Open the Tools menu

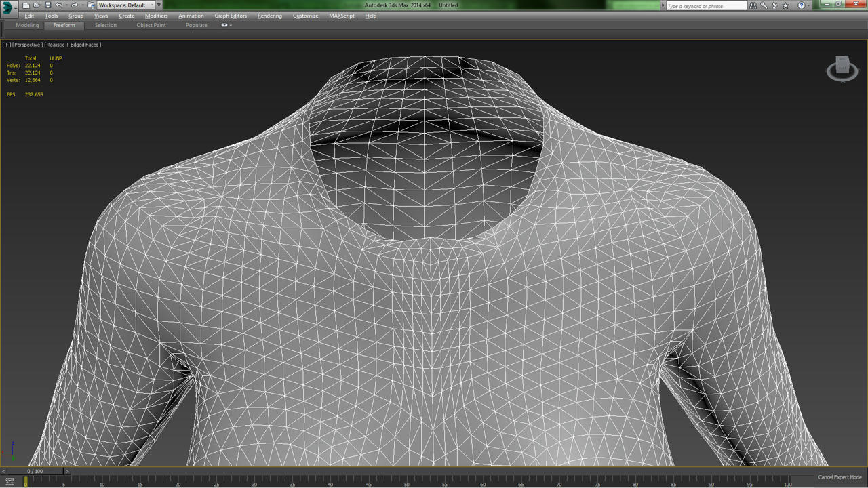coord(52,16)
